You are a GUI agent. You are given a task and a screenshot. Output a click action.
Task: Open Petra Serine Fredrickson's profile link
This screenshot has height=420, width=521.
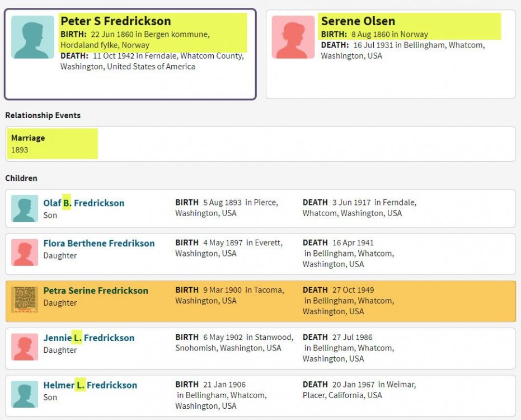pyautogui.click(x=96, y=291)
